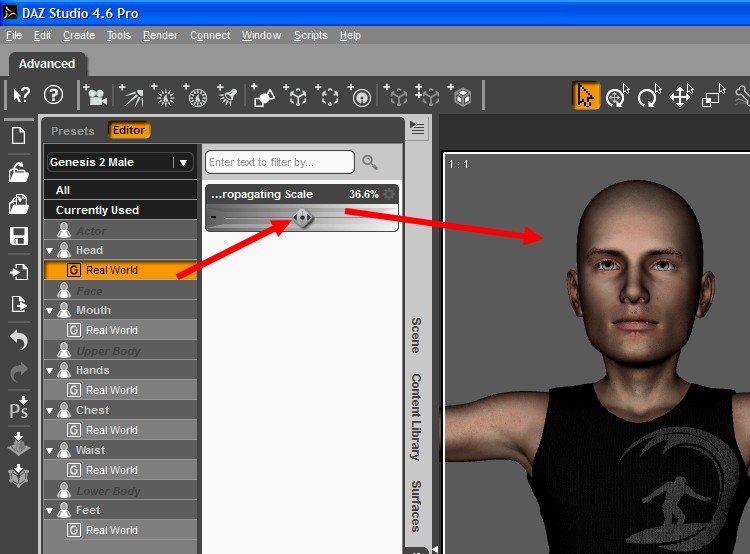The image size is (750, 554).
Task: Create a new scene file
Action: [x=19, y=135]
